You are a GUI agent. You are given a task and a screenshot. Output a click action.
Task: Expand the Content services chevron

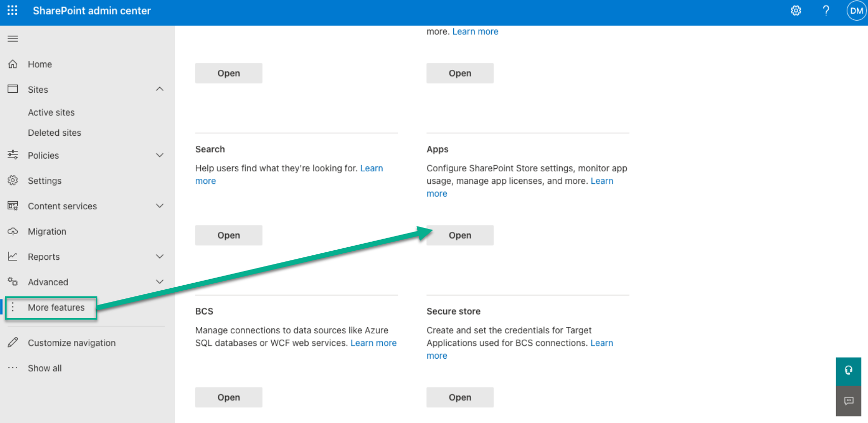point(160,206)
